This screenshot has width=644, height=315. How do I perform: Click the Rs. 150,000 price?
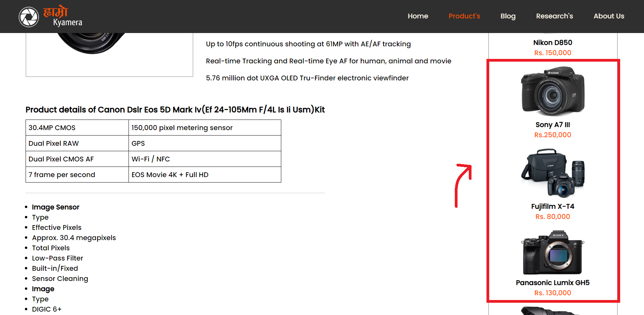pyautogui.click(x=553, y=53)
